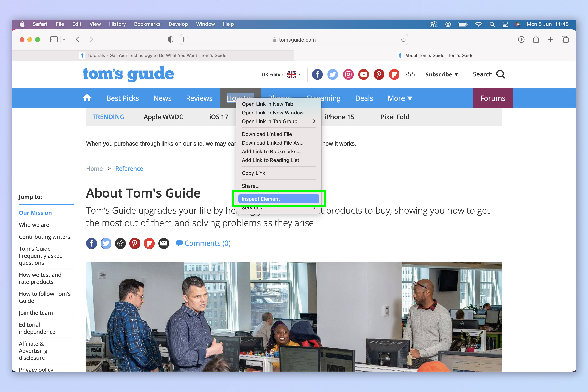
Task: Select Open Link in New Tab
Action: point(267,104)
